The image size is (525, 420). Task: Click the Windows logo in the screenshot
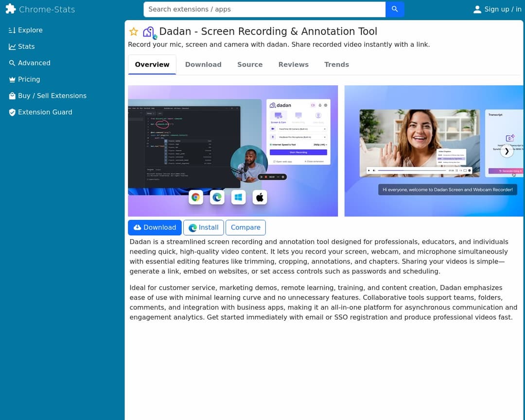pyautogui.click(x=238, y=197)
